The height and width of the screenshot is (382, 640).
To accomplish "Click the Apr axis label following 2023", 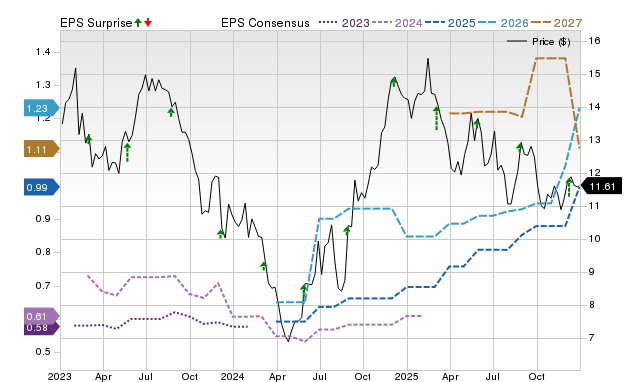I will tap(103, 377).
